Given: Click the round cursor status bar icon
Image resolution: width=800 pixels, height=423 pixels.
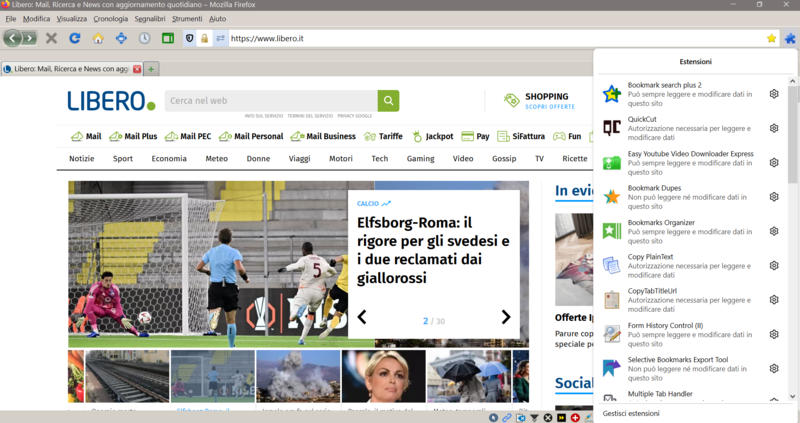Looking at the screenshot, I should [x=493, y=417].
